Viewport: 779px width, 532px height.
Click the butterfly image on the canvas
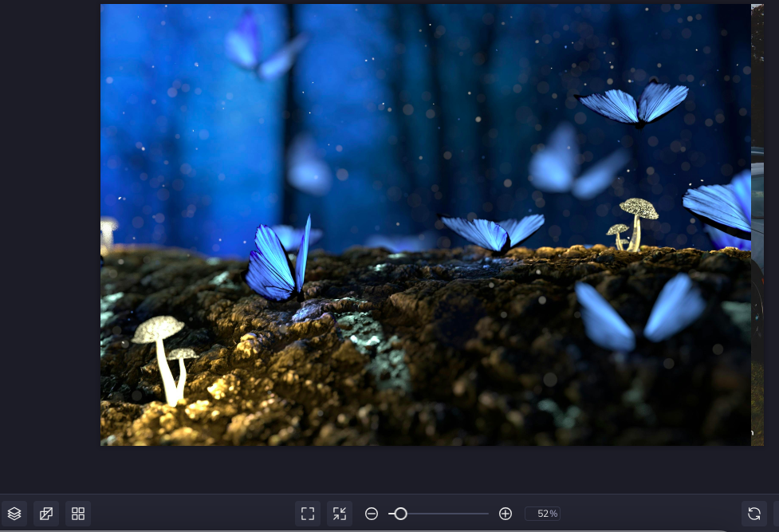426,225
